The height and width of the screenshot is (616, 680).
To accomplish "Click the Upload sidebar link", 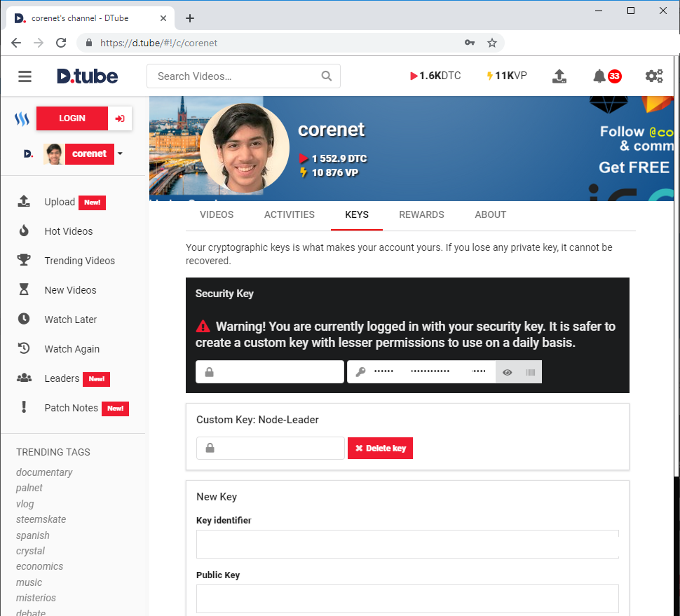I will 60,202.
